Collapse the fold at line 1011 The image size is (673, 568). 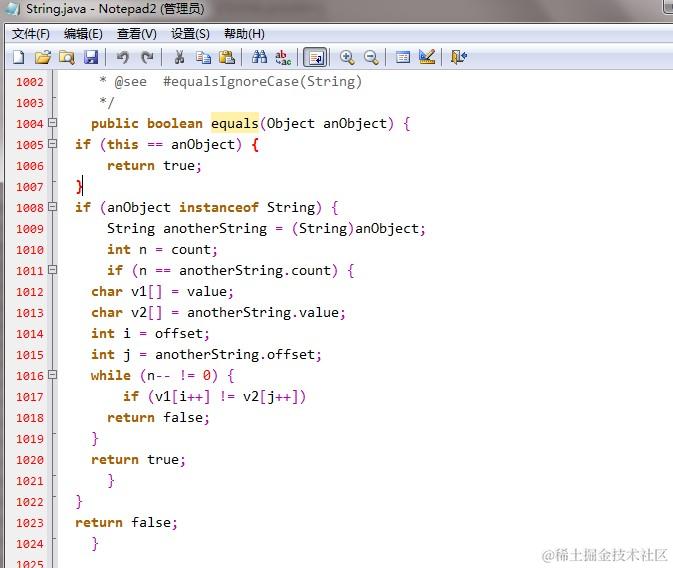click(52, 270)
